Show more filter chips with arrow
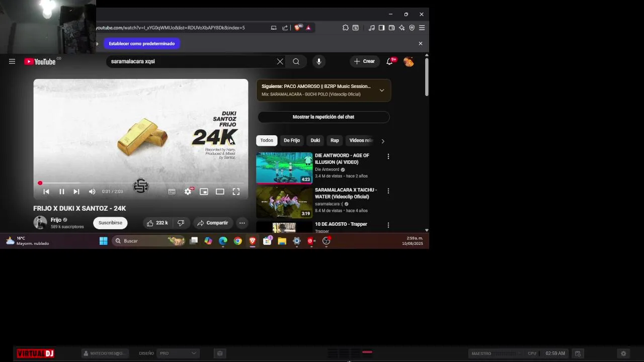Viewport: 644px width, 362px height. click(x=383, y=141)
